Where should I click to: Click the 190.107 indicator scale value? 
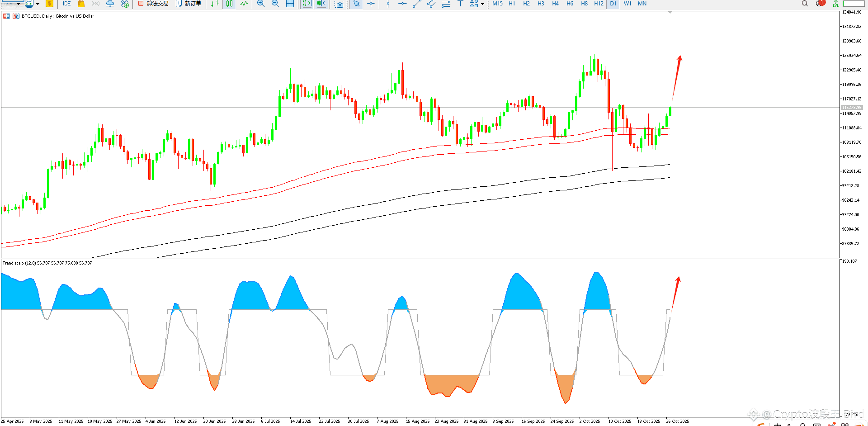click(849, 261)
